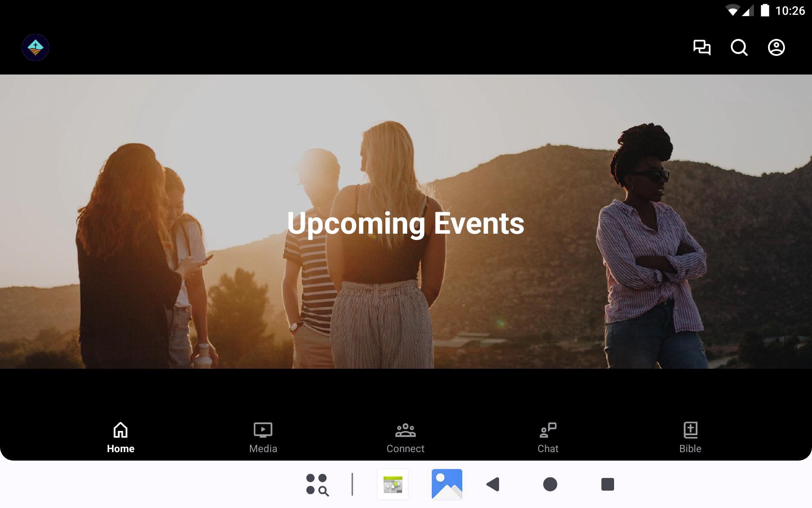This screenshot has width=812, height=508.
Task: Switch to the Connect tab label
Action: (405, 449)
